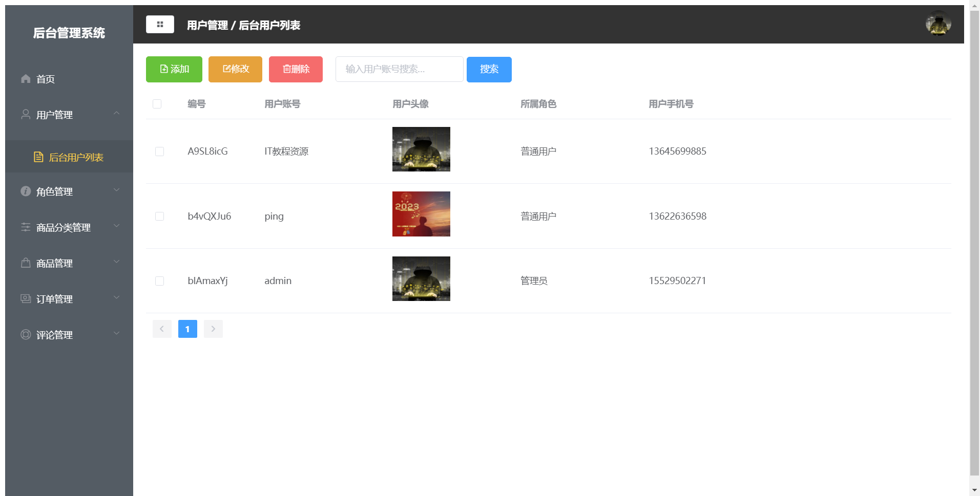Click 普通用户 role in the ping row

click(x=538, y=216)
